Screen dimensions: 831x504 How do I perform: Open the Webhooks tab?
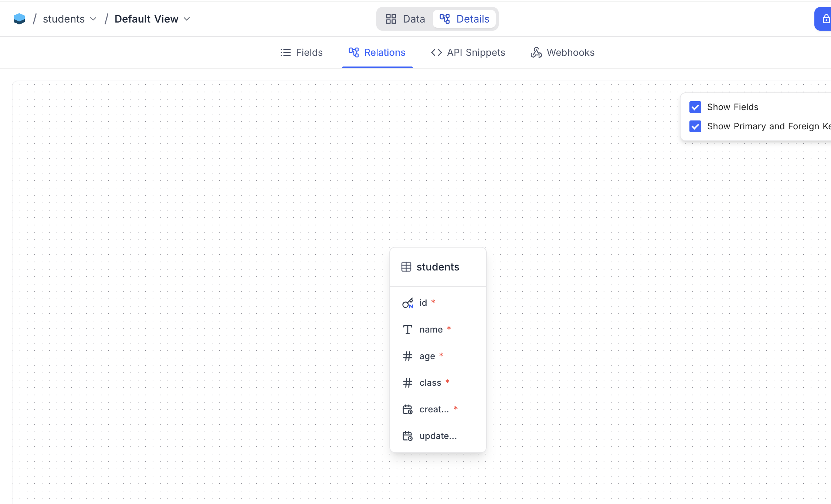point(563,52)
